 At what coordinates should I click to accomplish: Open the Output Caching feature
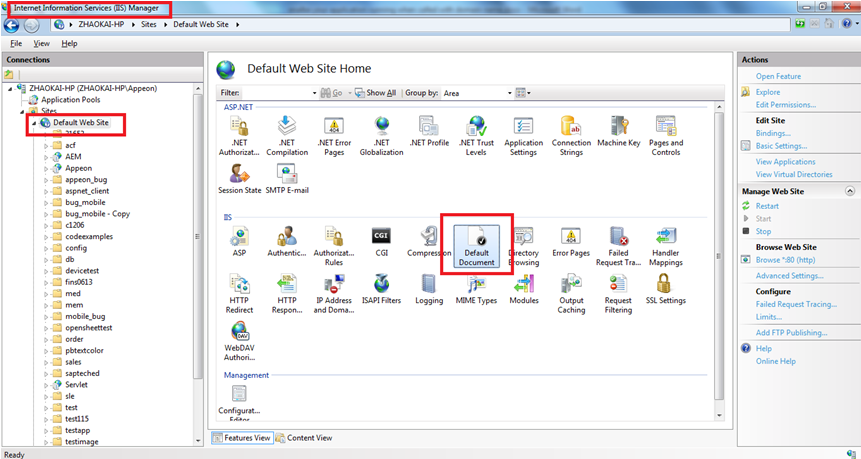pos(571,294)
